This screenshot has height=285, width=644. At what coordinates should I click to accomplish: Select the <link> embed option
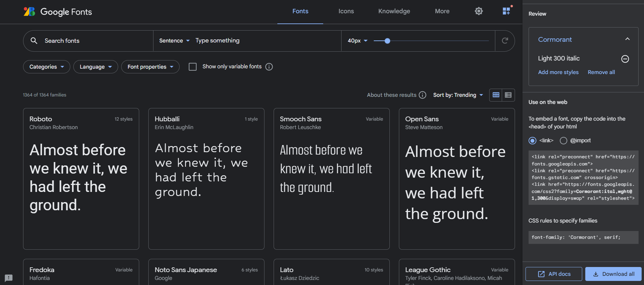click(533, 141)
